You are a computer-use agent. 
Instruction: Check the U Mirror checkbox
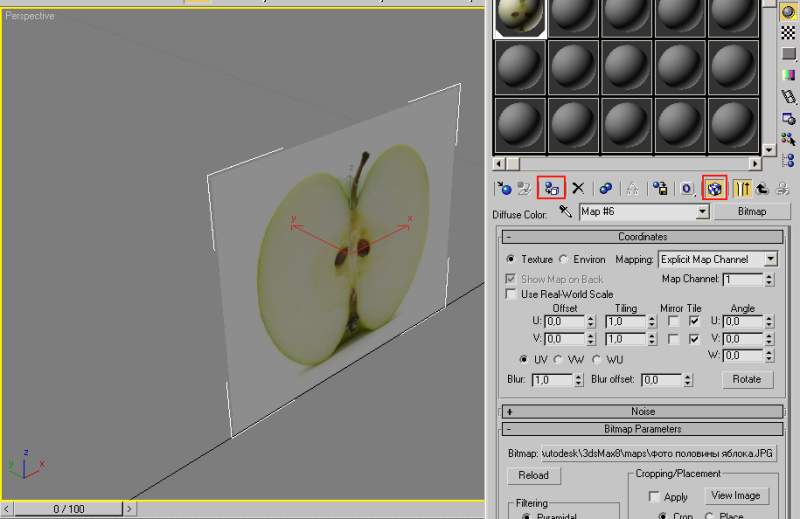pyautogui.click(x=673, y=322)
